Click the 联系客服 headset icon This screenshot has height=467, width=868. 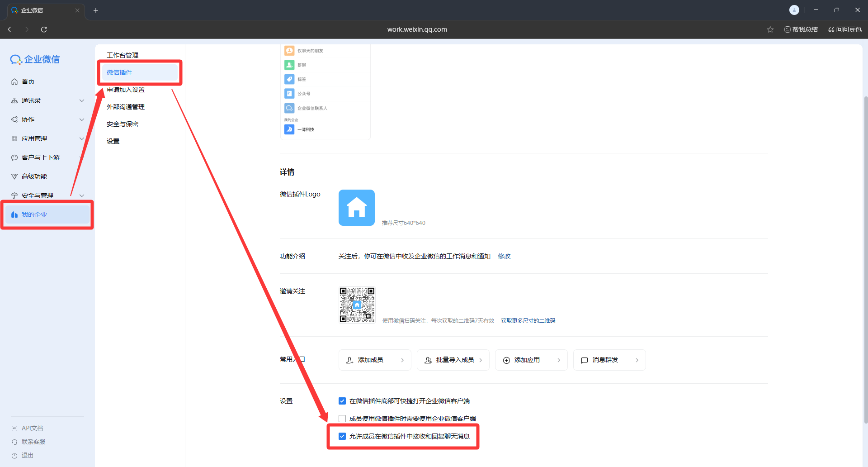[x=14, y=442]
